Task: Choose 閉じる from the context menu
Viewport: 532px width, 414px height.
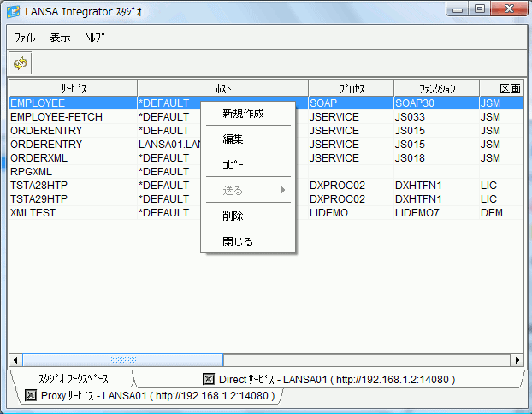Action: pos(248,241)
